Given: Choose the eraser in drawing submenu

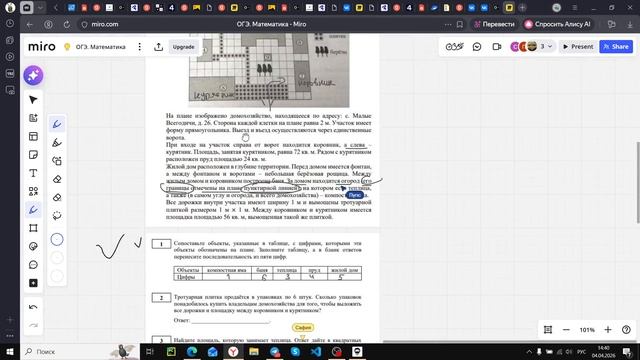Looking at the screenshot, I should 57,179.
